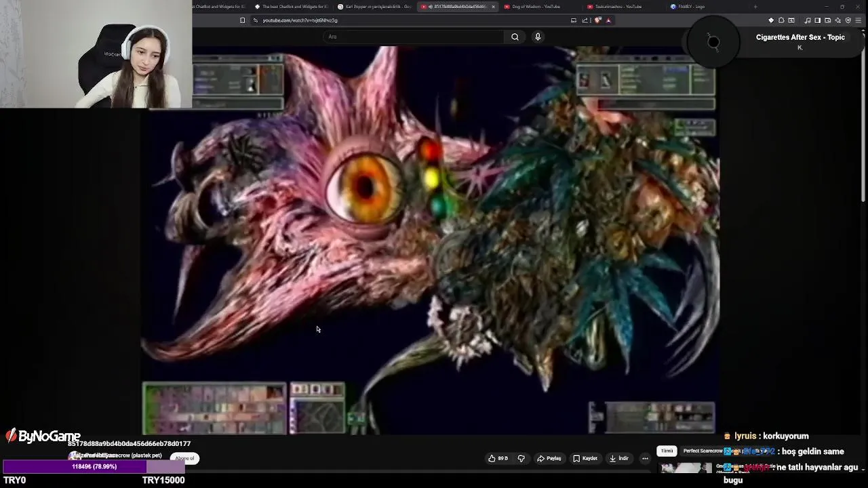The width and height of the screenshot is (868, 488).
Task: Click the picture-in-picture icon in the address bar
Action: tap(574, 20)
